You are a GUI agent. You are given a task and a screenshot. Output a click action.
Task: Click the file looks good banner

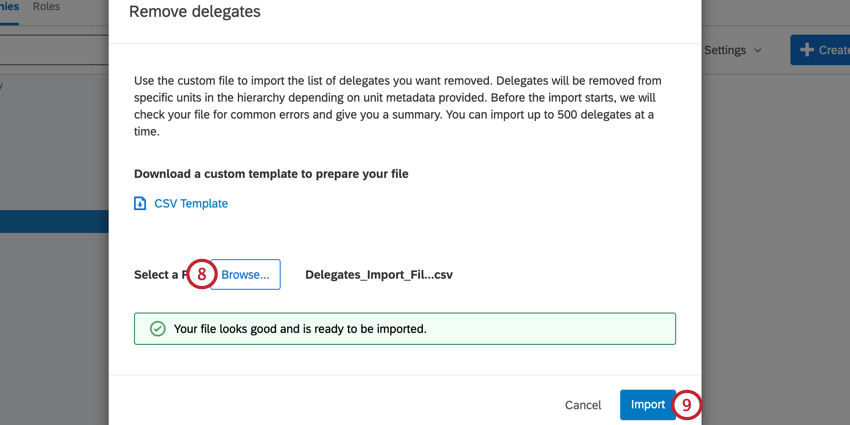pyautogui.click(x=405, y=329)
